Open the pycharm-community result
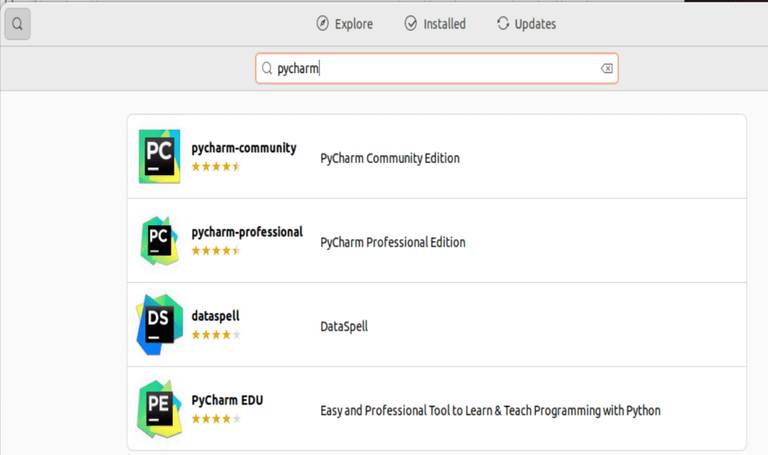 [244, 148]
